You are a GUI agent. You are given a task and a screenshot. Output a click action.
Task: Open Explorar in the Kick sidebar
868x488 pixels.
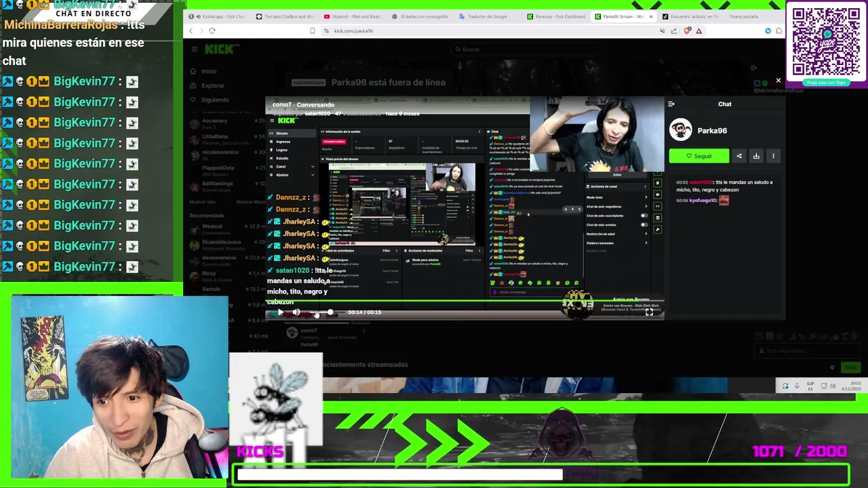click(x=212, y=85)
